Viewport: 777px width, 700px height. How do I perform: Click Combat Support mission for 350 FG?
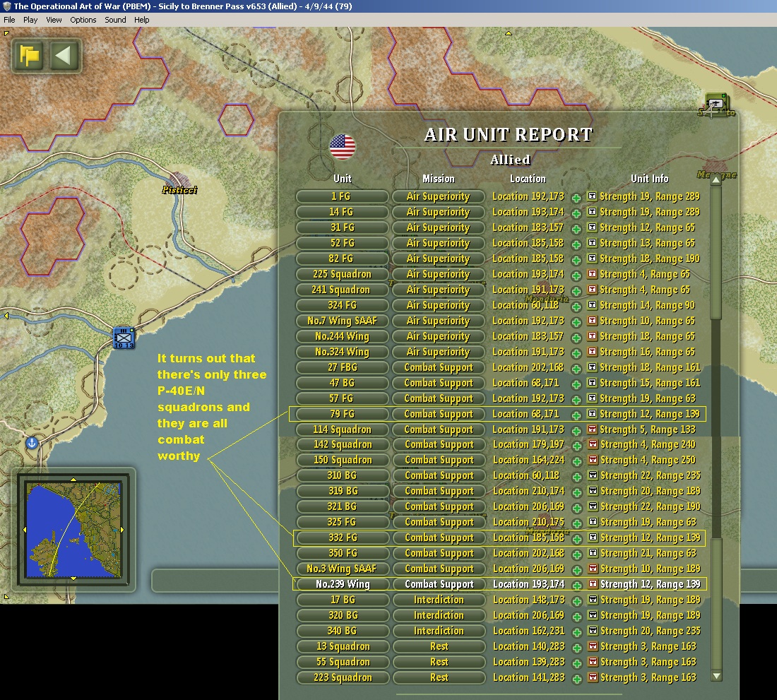click(x=439, y=553)
